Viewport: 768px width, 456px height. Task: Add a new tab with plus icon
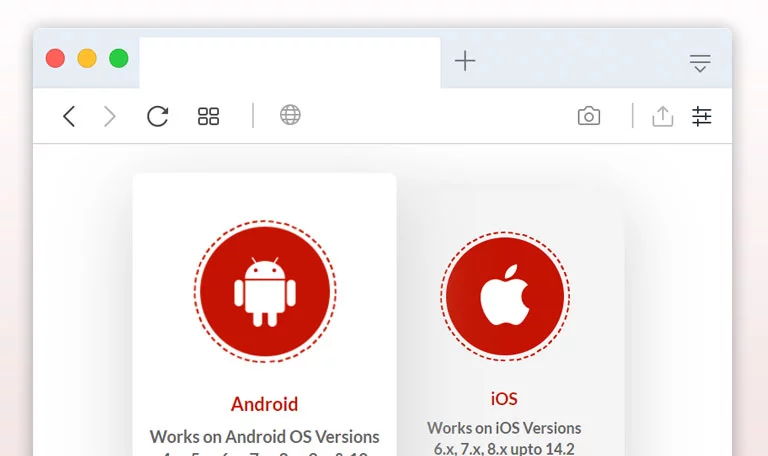pos(465,61)
